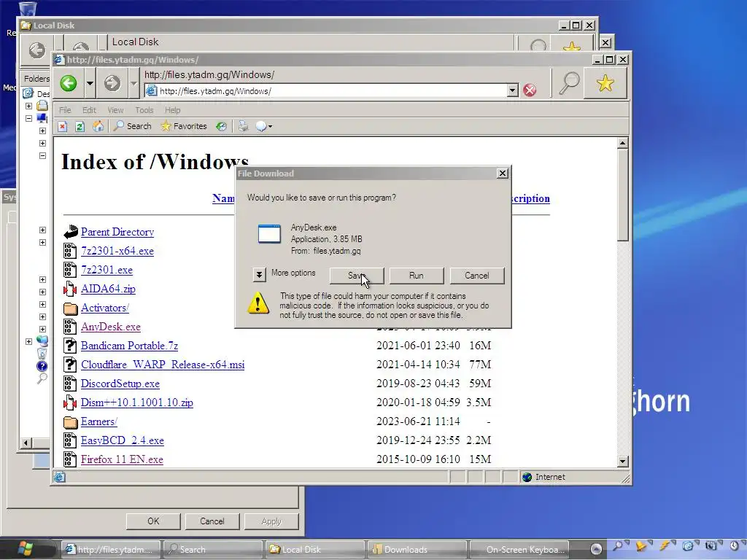Click the Print toolbar icon

(244, 126)
